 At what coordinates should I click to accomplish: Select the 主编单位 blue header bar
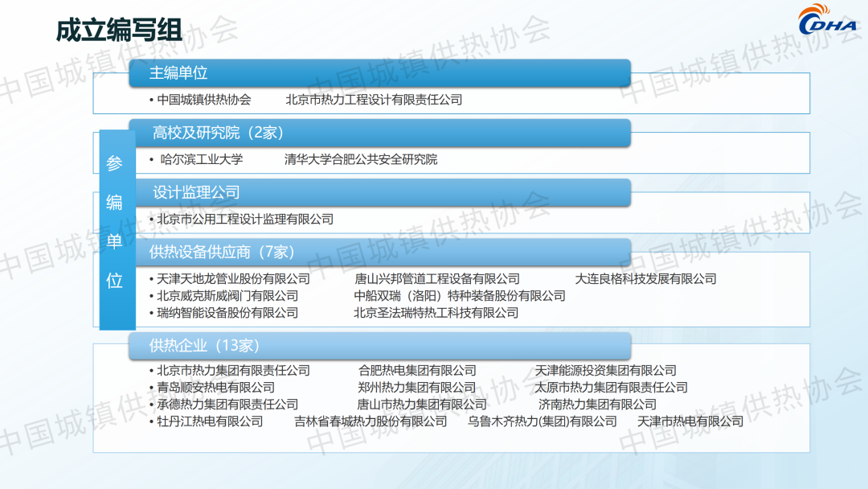379,73
